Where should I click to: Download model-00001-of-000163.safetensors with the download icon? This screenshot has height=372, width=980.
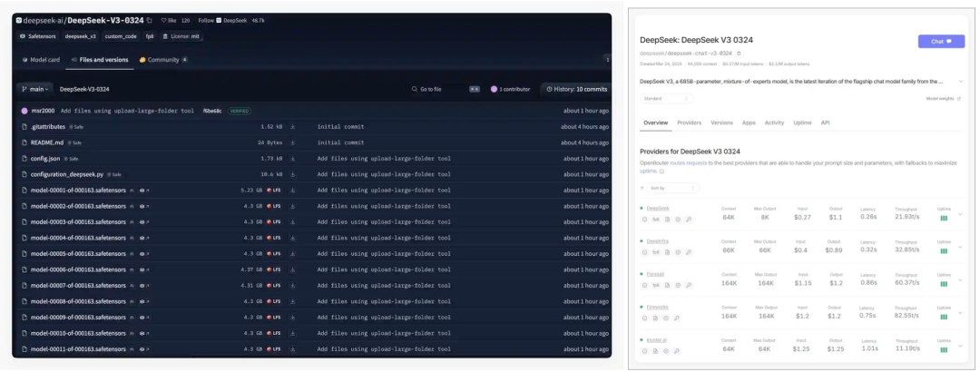[x=292, y=190]
